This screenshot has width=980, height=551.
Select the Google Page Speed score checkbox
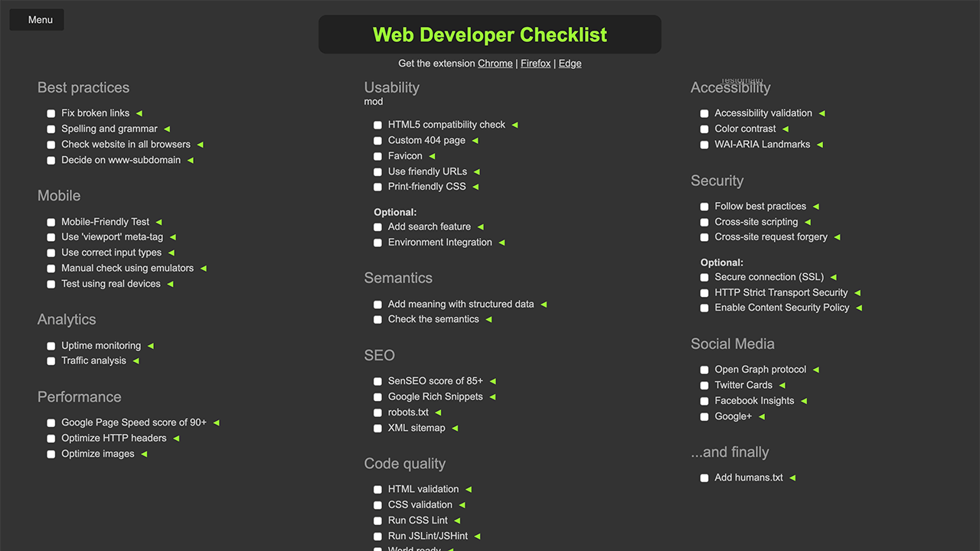pos(51,422)
